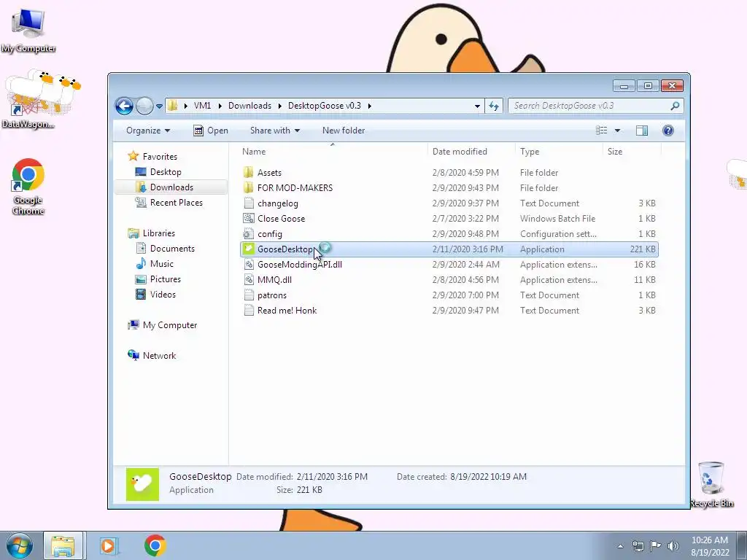Viewport: 747px width, 560px height.
Task: Select the patrons text file icon
Action: coord(248,295)
